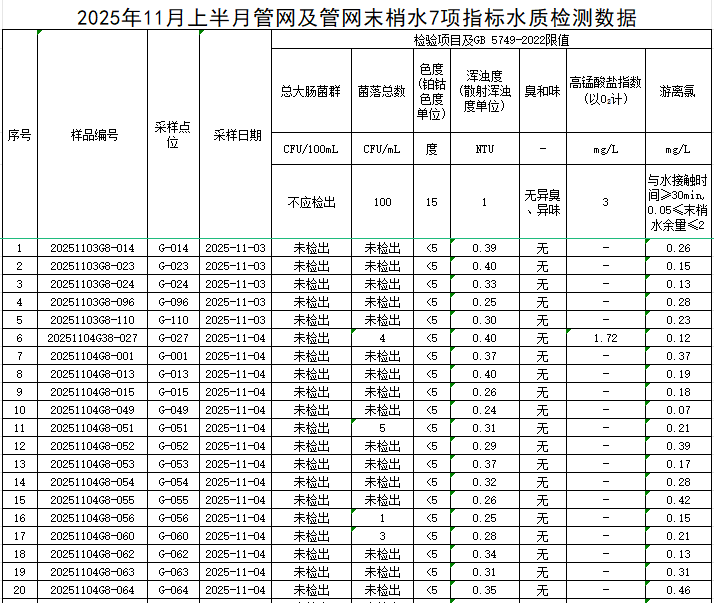Click free chlorine value 0.46

(678, 590)
